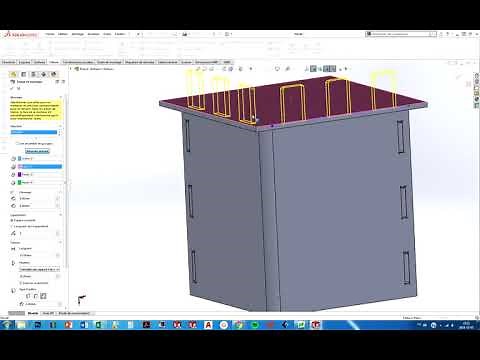The image size is (480, 360).
Task: Click the tab height icon in the Tenons section
Action: [13, 263]
